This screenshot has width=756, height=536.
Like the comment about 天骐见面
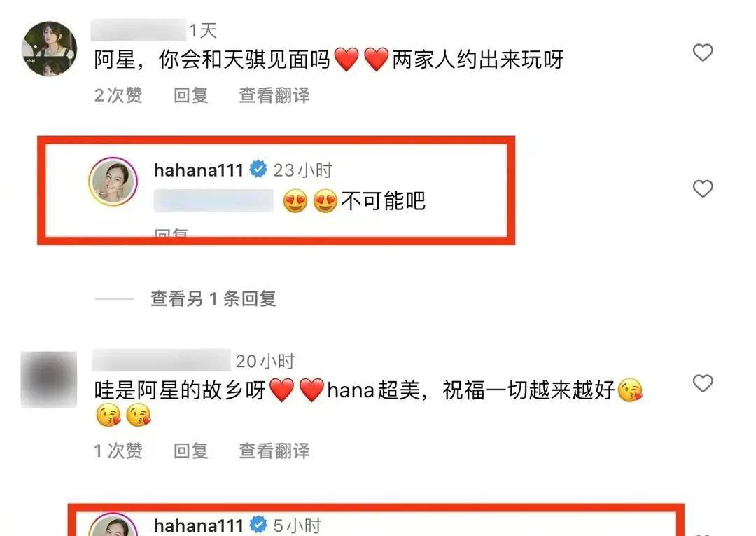(x=703, y=53)
